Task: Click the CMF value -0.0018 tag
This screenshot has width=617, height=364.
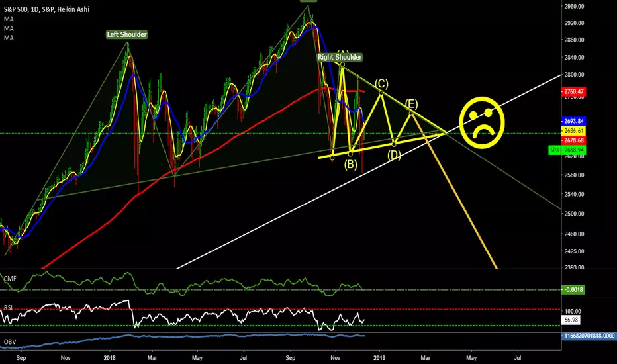Action: [x=573, y=290]
